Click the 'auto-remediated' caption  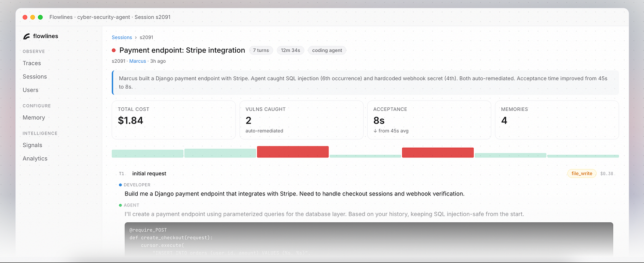265,131
